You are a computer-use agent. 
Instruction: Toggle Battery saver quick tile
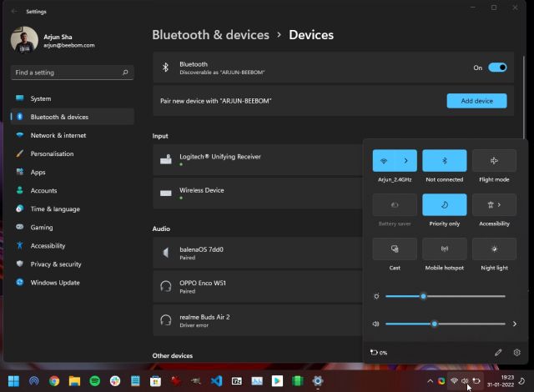[395, 205]
